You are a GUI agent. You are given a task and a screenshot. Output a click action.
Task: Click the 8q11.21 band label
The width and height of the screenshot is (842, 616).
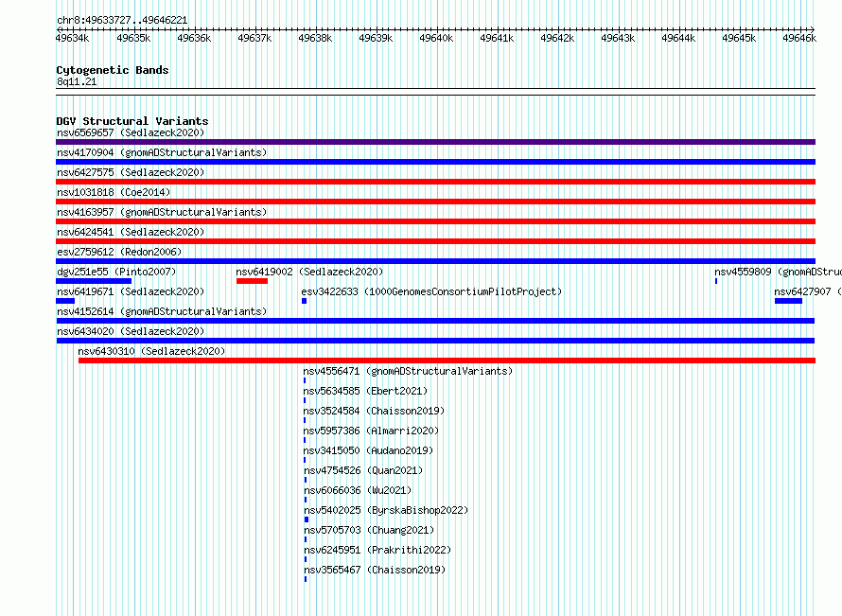tap(77, 81)
